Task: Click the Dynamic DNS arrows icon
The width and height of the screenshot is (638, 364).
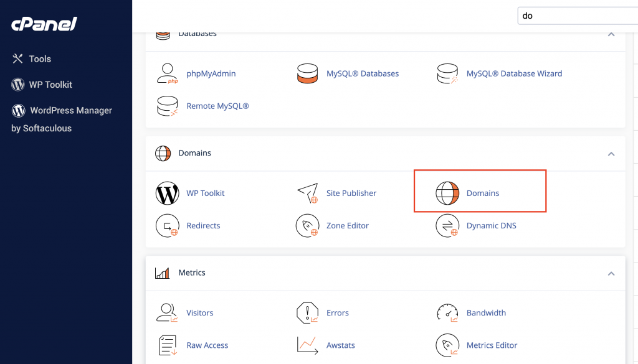Action: 447,225
